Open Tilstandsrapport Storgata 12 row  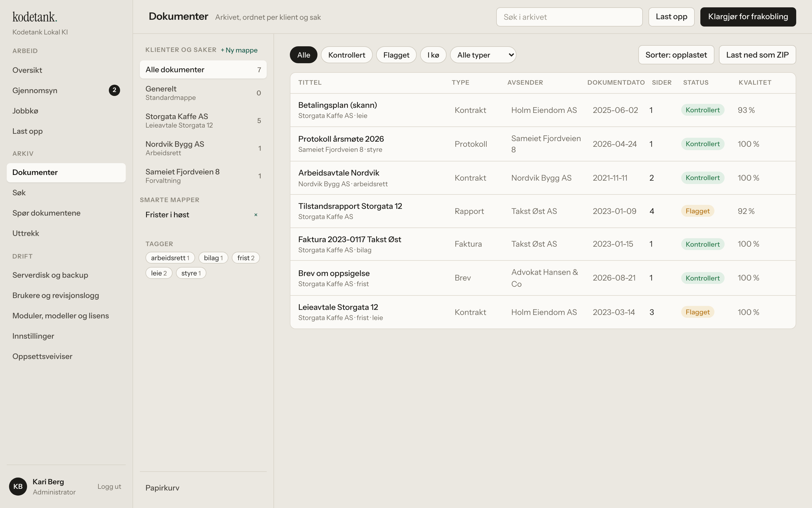pos(542,211)
